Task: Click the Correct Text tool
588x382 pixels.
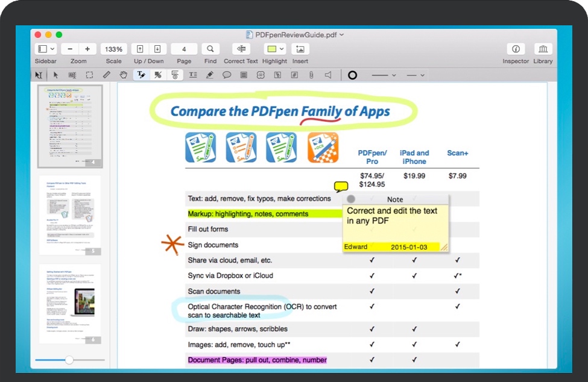Action: 241,49
